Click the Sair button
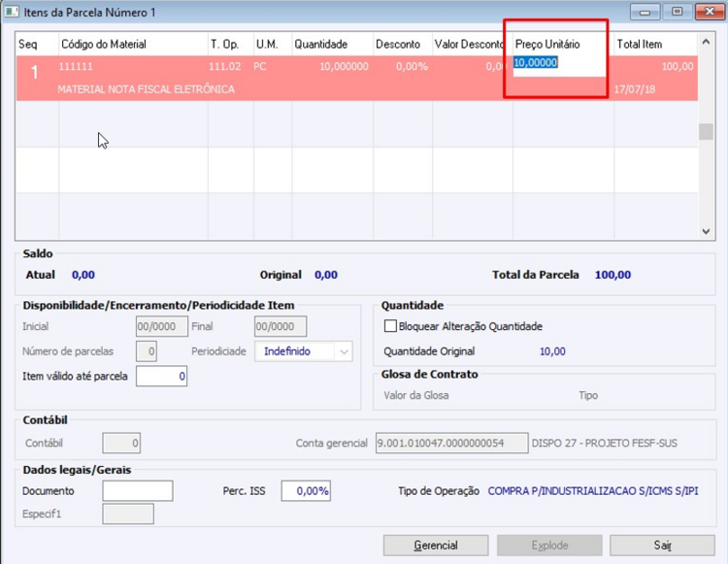This screenshot has height=564, width=728. (x=662, y=545)
